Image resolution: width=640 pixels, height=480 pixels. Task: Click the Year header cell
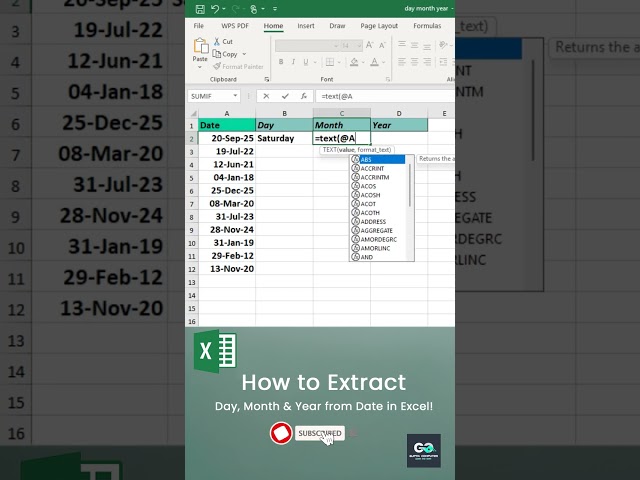(399, 125)
